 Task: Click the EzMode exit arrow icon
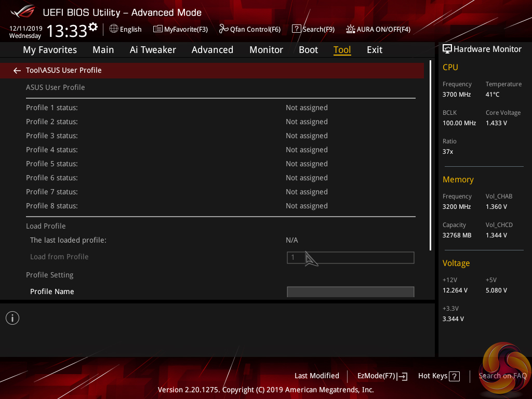point(403,376)
